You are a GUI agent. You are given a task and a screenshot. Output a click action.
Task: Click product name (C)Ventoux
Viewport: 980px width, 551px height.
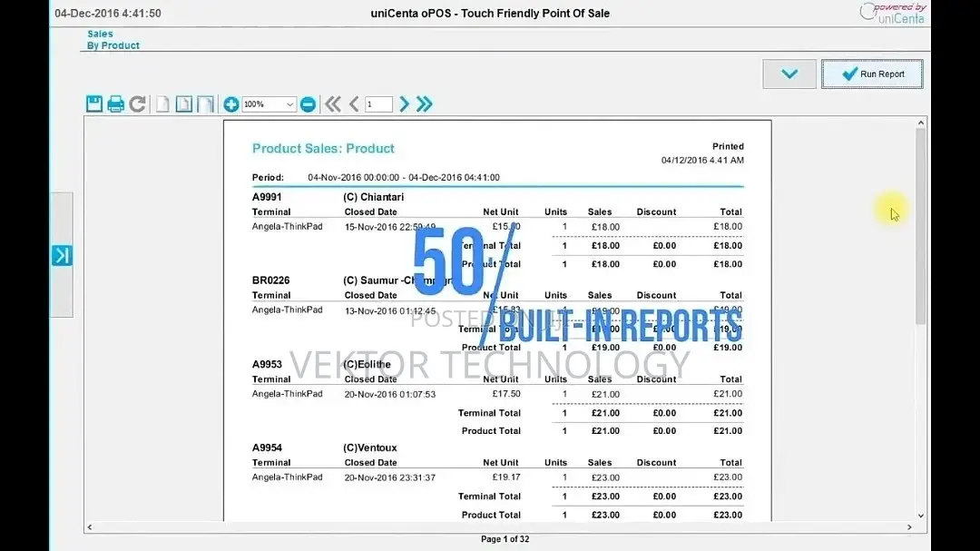pos(370,448)
